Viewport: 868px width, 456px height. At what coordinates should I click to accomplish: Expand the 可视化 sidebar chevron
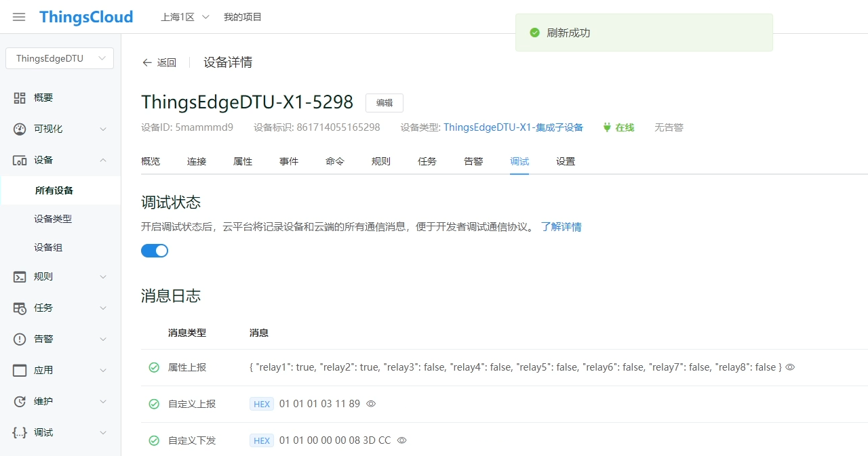coord(103,129)
